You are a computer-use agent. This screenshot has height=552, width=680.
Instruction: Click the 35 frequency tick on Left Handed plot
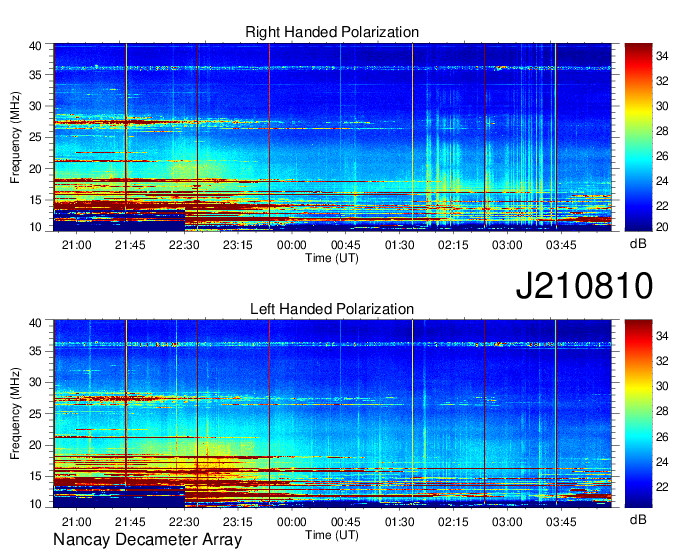click(35, 351)
